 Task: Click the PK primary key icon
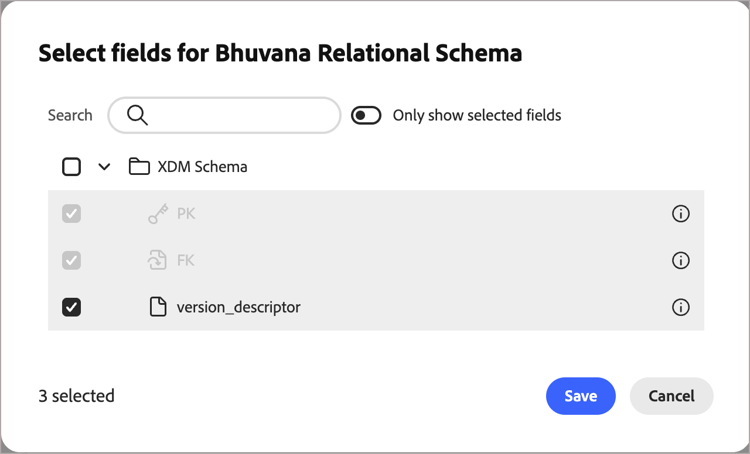click(x=157, y=214)
